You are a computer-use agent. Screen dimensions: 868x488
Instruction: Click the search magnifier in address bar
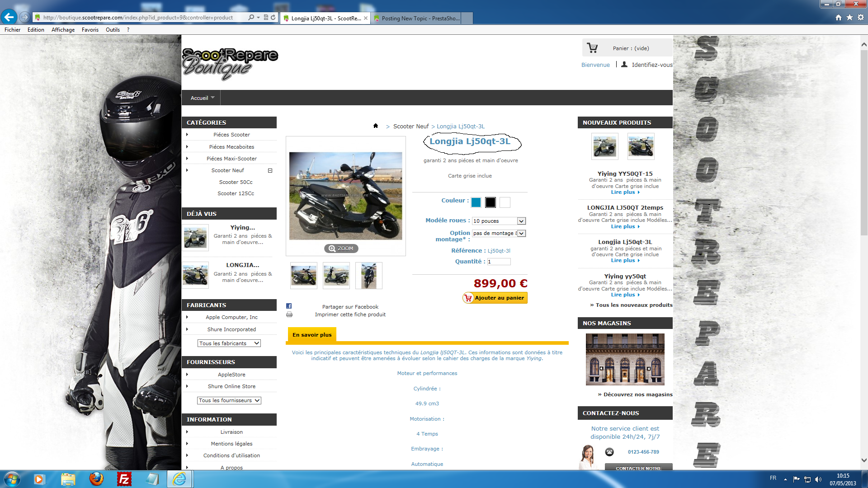coord(251,18)
